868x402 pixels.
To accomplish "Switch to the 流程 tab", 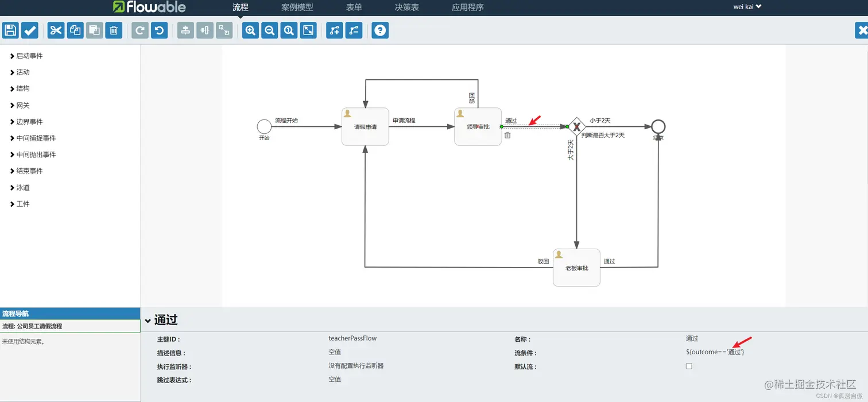I will pos(241,7).
